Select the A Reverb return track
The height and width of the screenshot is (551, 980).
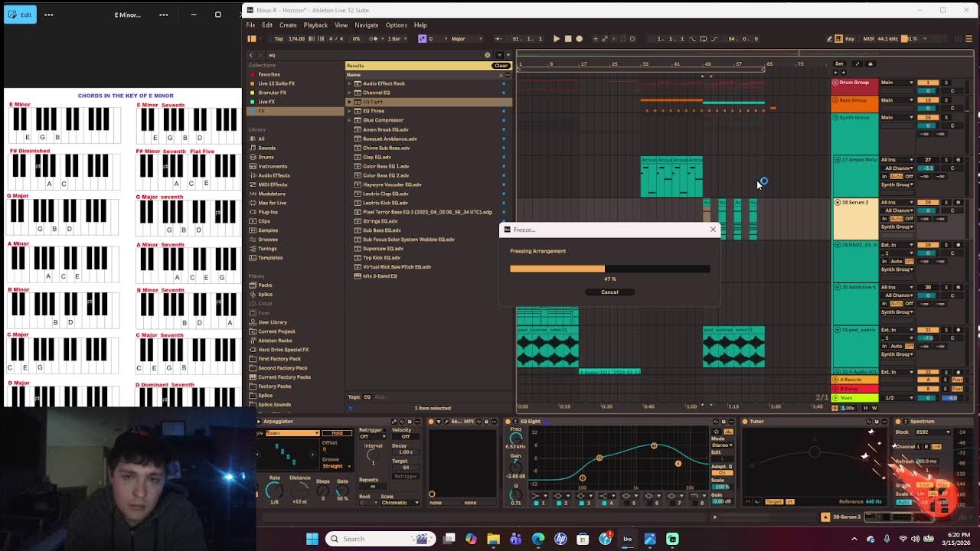855,380
